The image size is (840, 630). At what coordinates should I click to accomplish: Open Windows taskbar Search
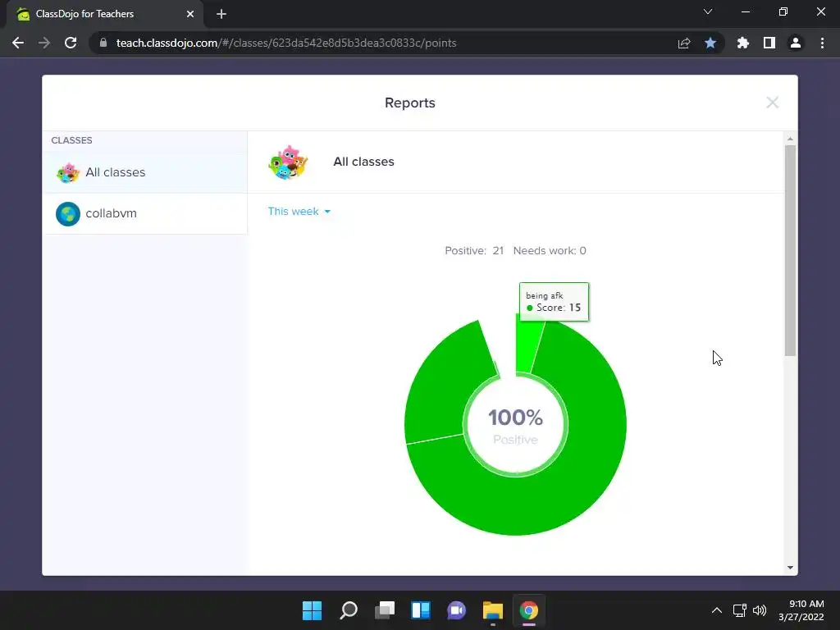[x=349, y=610]
